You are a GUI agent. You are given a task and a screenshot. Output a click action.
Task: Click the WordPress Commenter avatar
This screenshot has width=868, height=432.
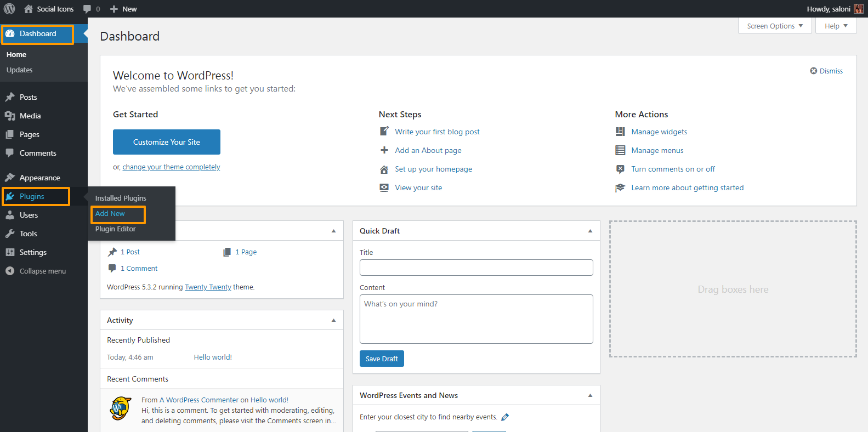click(x=121, y=409)
